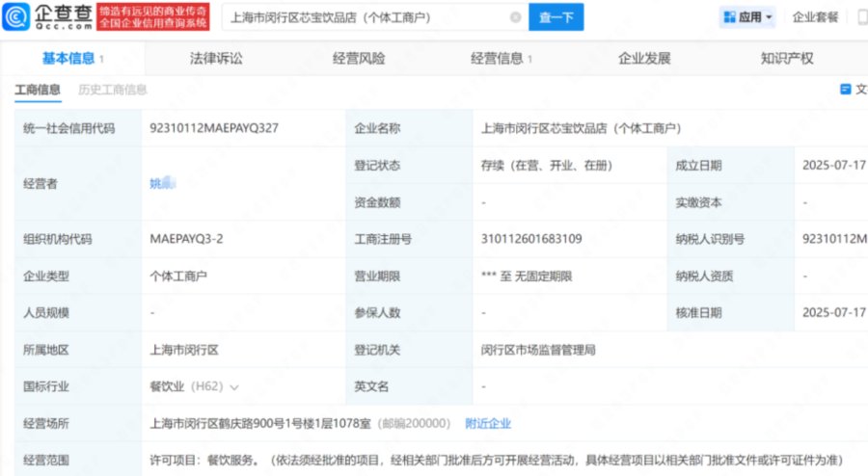Click the 个体工商户 enterprise type value
This screenshot has height=476, width=868.
coord(178,276)
